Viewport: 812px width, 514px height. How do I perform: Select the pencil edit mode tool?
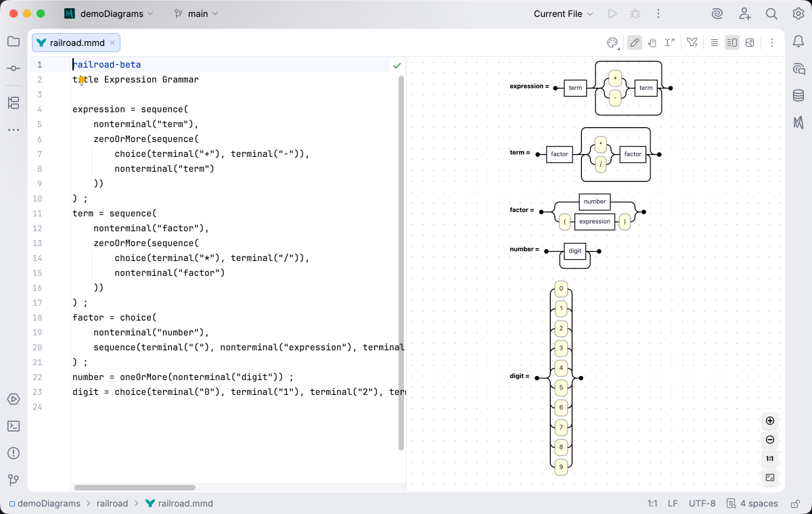[635, 43]
